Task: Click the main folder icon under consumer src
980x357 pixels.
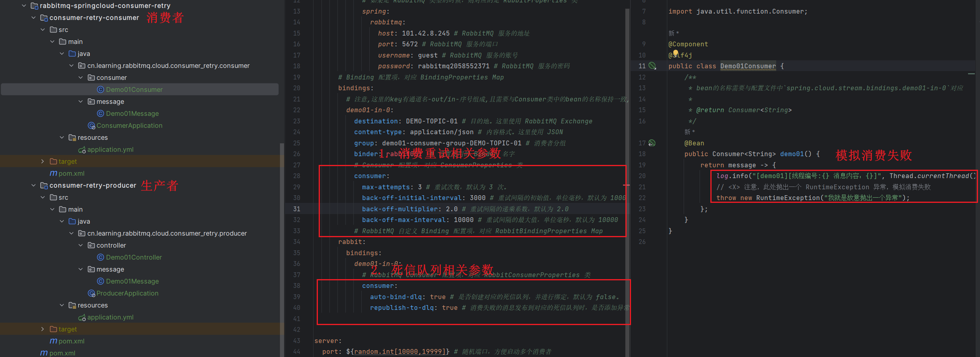Action: (63, 42)
